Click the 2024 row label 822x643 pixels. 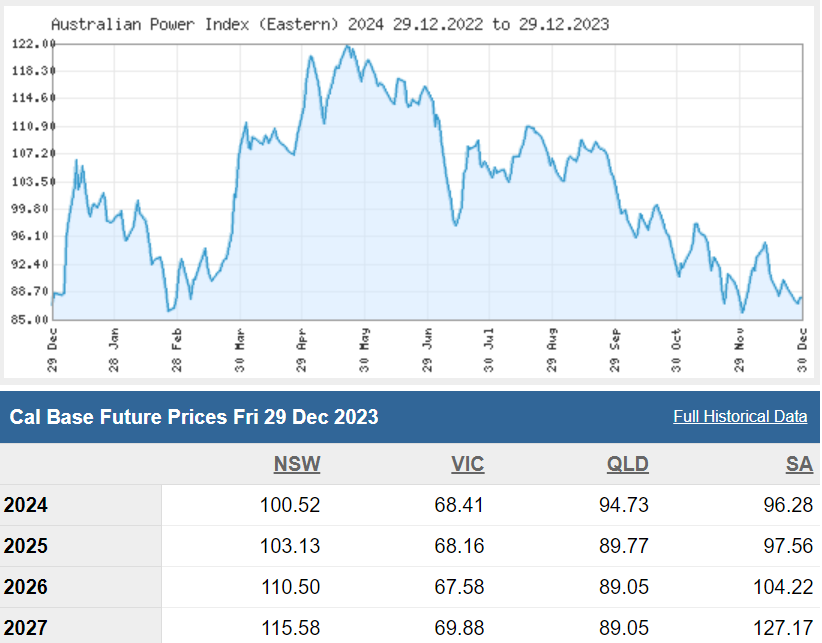pyautogui.click(x=26, y=505)
